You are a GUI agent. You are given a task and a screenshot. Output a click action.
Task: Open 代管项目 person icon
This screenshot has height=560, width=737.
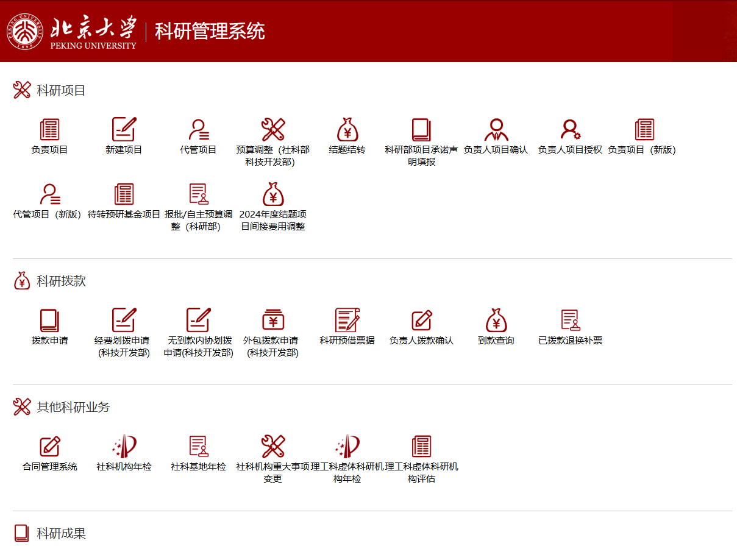pyautogui.click(x=198, y=130)
